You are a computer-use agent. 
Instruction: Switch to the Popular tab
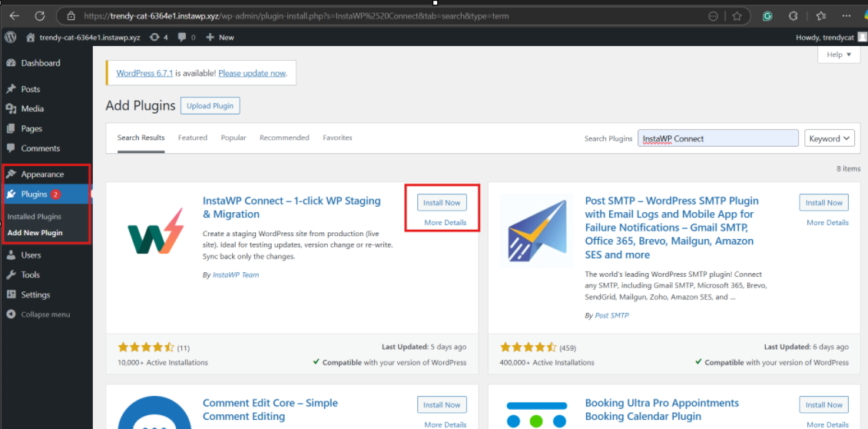[x=234, y=138]
